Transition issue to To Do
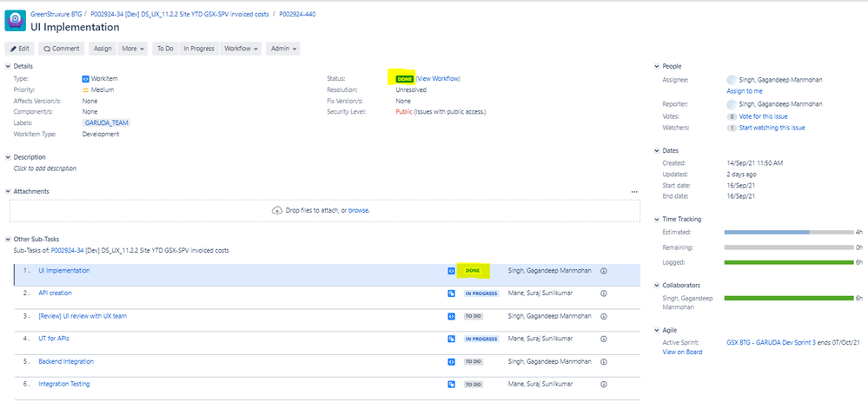This screenshot has width=868, height=402. [x=165, y=49]
